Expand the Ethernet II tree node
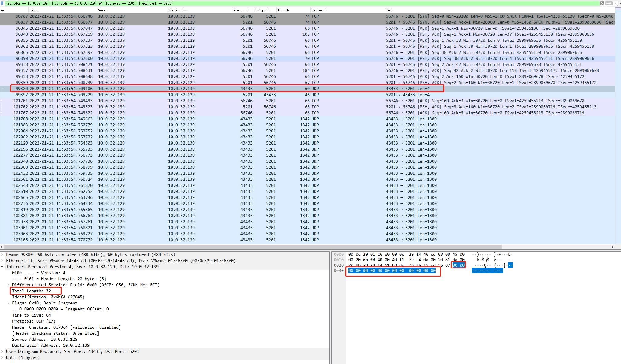The height and width of the screenshot is (364, 621). (x=2, y=261)
